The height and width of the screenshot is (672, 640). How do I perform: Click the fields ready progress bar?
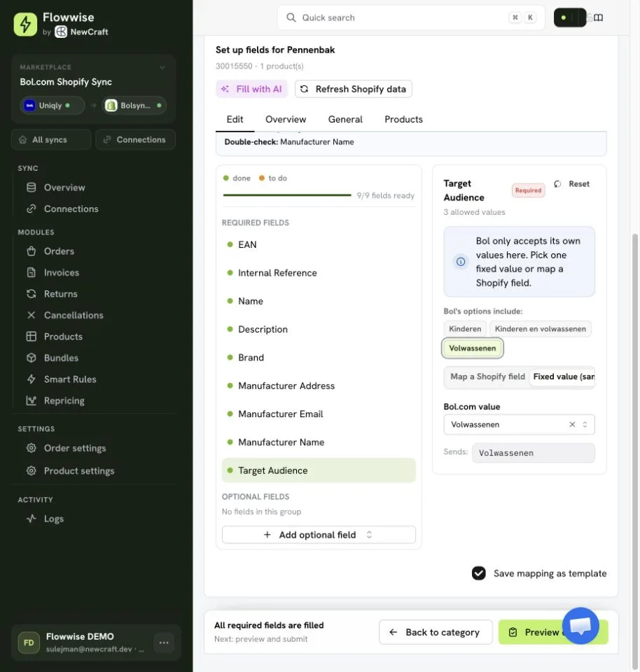(x=287, y=195)
